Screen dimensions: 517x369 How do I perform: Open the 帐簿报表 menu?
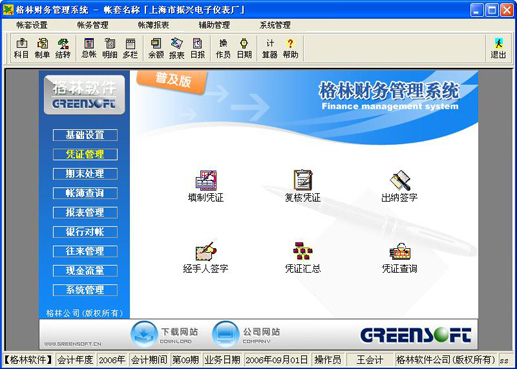[153, 25]
